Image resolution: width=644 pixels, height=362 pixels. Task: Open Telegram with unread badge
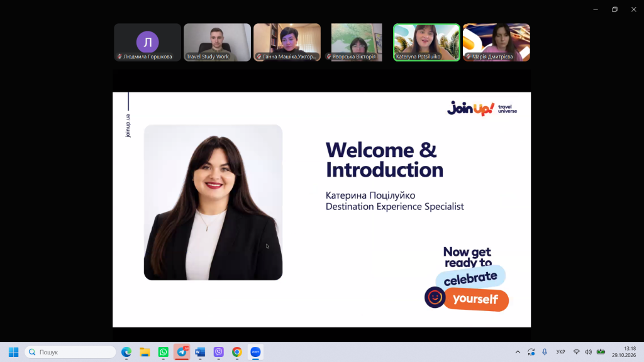182,352
